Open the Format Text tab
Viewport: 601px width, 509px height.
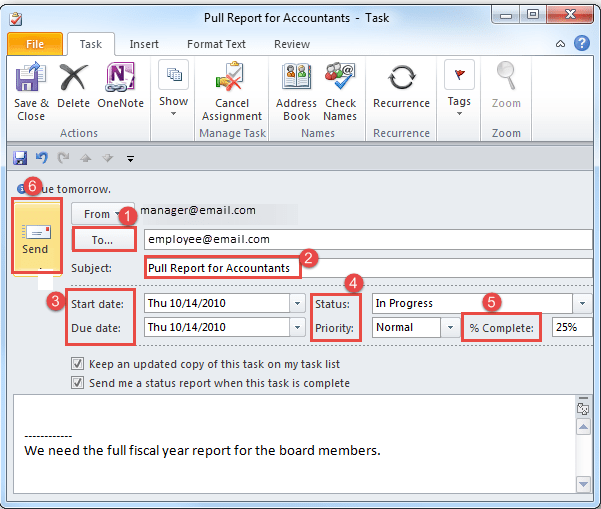tap(216, 44)
